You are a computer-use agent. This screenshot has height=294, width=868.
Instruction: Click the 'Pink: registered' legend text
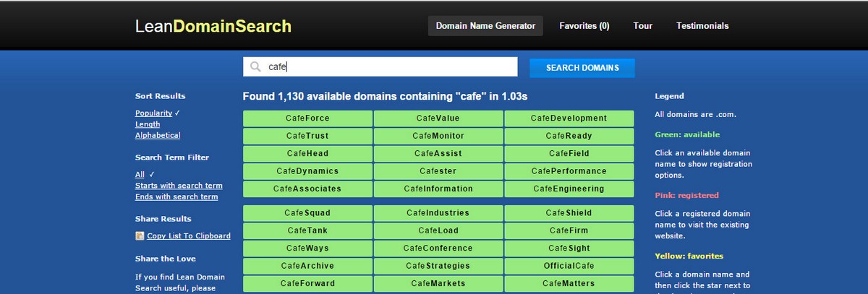pos(686,195)
